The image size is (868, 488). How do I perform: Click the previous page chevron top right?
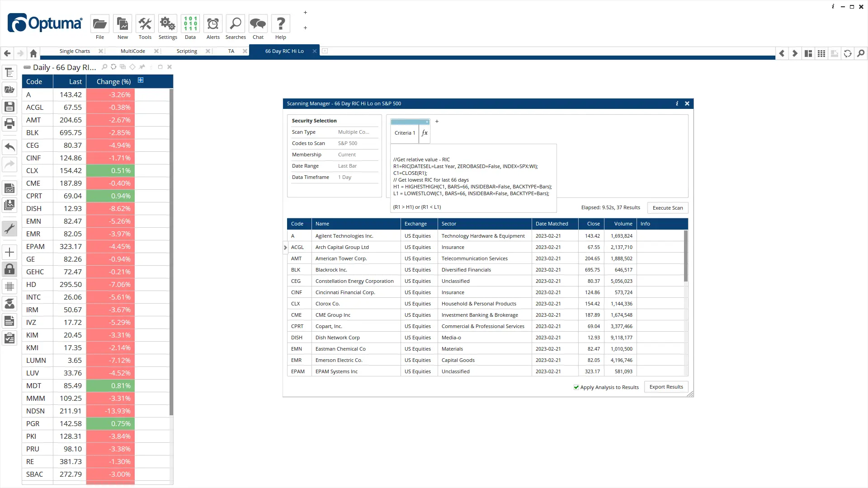coord(782,53)
